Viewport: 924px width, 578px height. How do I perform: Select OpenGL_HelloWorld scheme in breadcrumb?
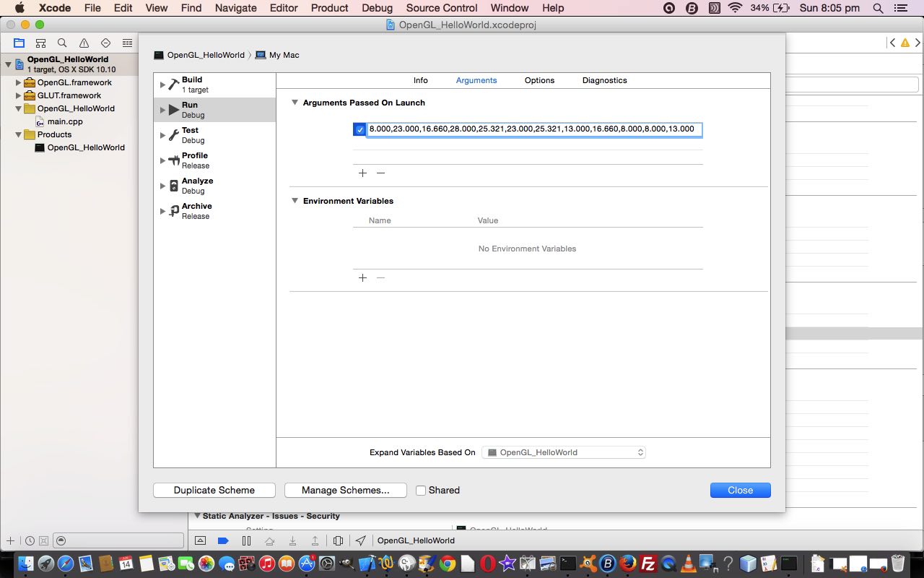(x=199, y=55)
